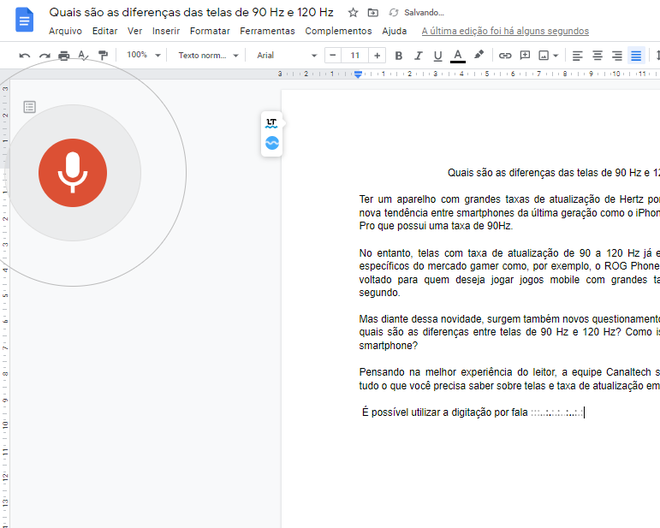Image resolution: width=660 pixels, height=528 pixels.
Task: Click the paragraph starting 'No entanto'
Action: pos(509,273)
